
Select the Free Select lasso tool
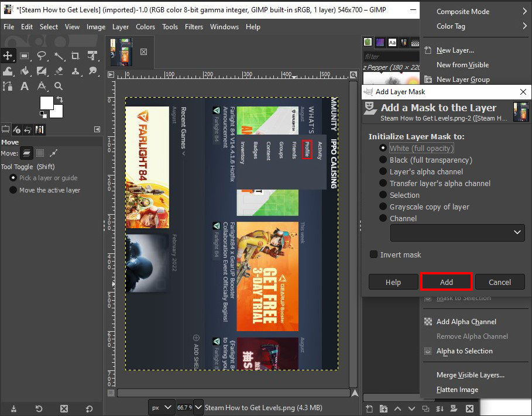tap(42, 56)
